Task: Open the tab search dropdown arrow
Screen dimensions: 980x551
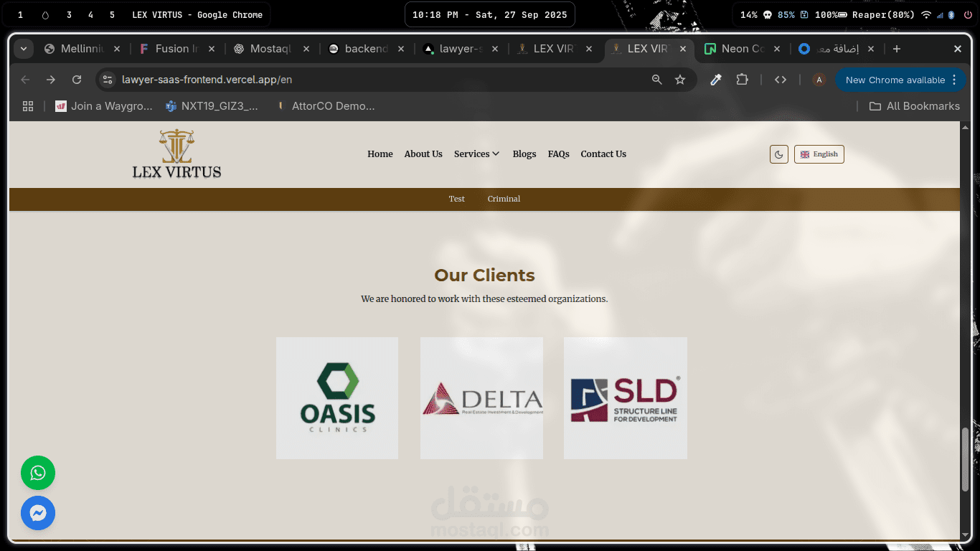Action: pos(24,49)
